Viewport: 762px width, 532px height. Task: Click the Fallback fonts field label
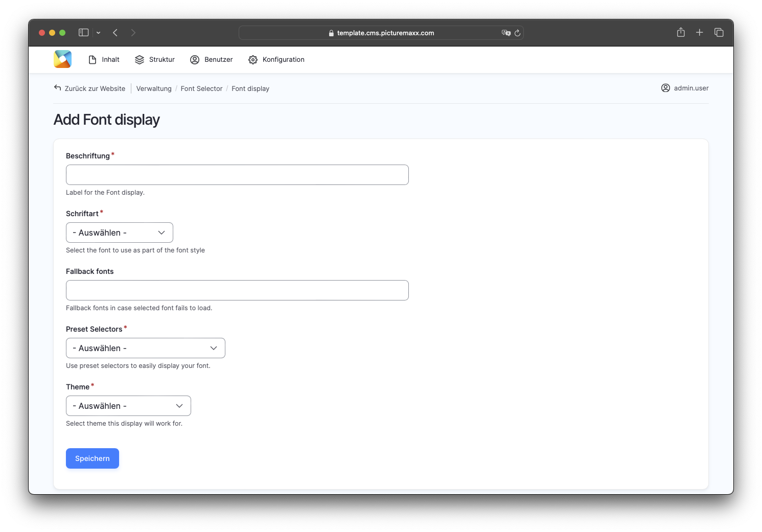[90, 271]
